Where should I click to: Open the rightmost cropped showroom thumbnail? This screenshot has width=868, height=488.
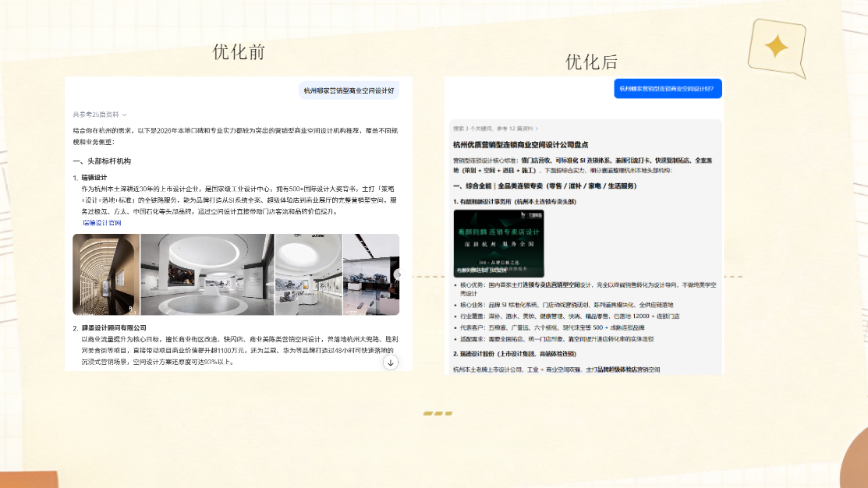[x=371, y=274]
